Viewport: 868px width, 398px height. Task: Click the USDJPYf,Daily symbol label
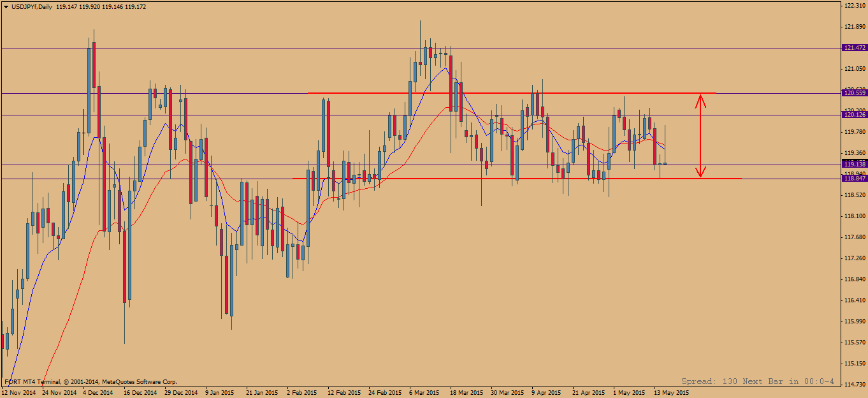point(32,6)
